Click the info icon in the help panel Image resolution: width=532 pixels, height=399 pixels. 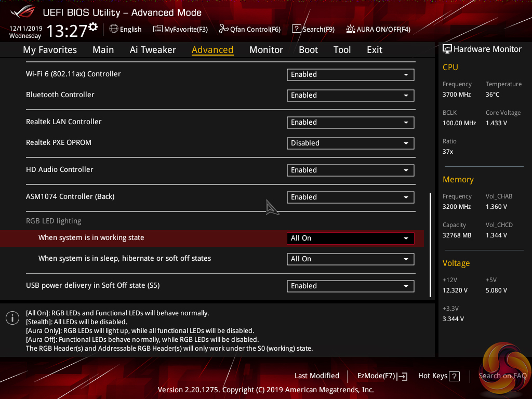[12, 318]
